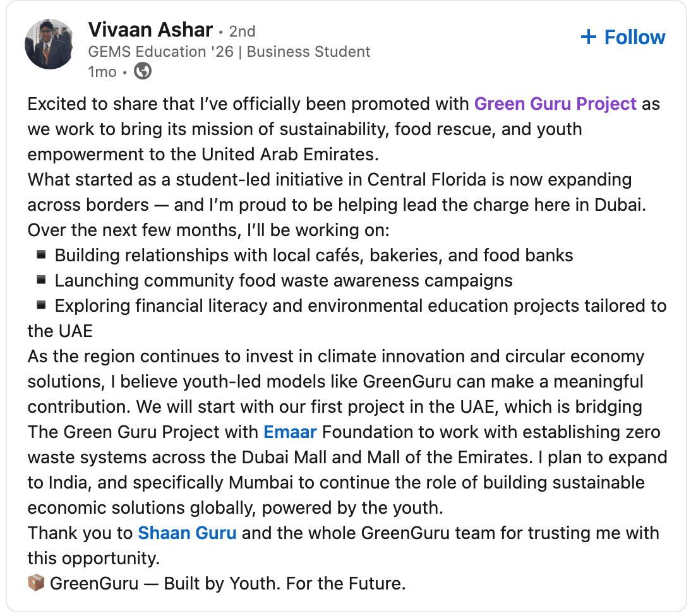
Task: Click the Vivaan Ashar name heading
Action: [x=150, y=29]
